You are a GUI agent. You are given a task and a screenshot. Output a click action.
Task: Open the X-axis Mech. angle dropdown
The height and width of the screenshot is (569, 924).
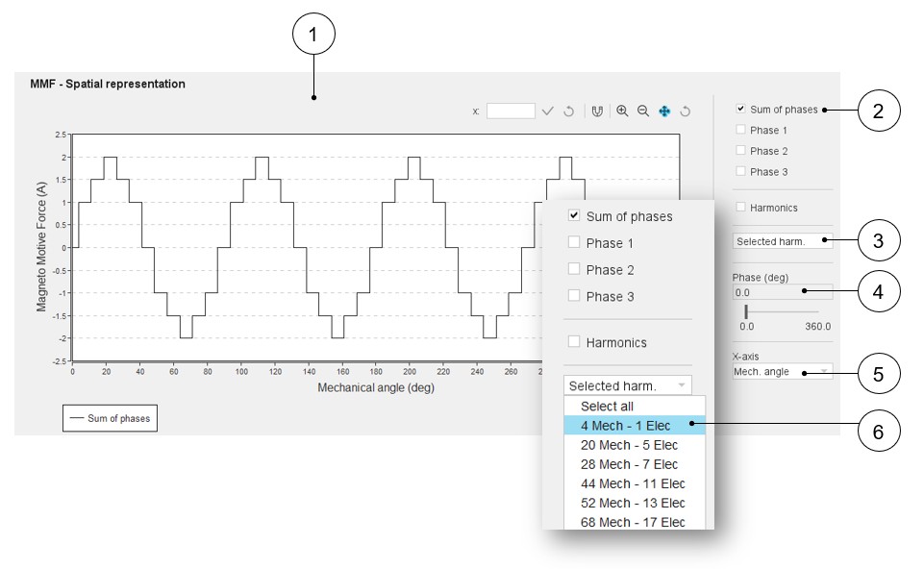(783, 372)
